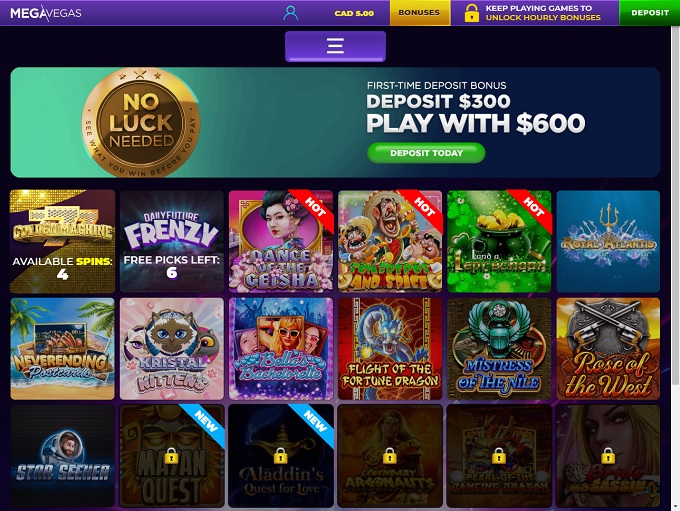Click lock icon on Legendary Argonauts
Screen dimensions: 680x511
tap(389, 456)
